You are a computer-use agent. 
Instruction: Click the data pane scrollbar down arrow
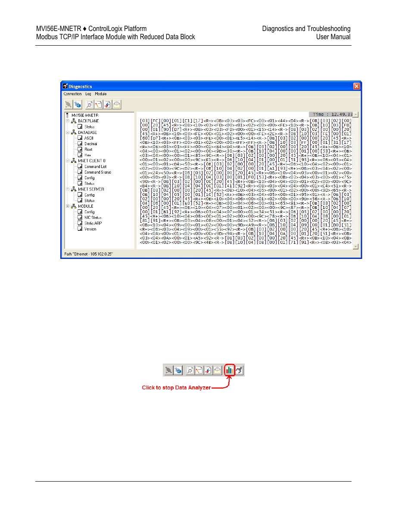(355, 246)
